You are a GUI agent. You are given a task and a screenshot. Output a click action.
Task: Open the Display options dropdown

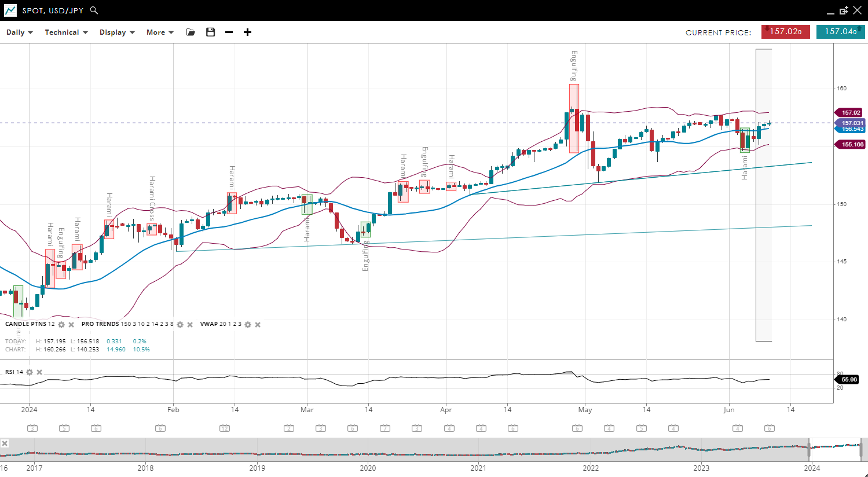[117, 32]
